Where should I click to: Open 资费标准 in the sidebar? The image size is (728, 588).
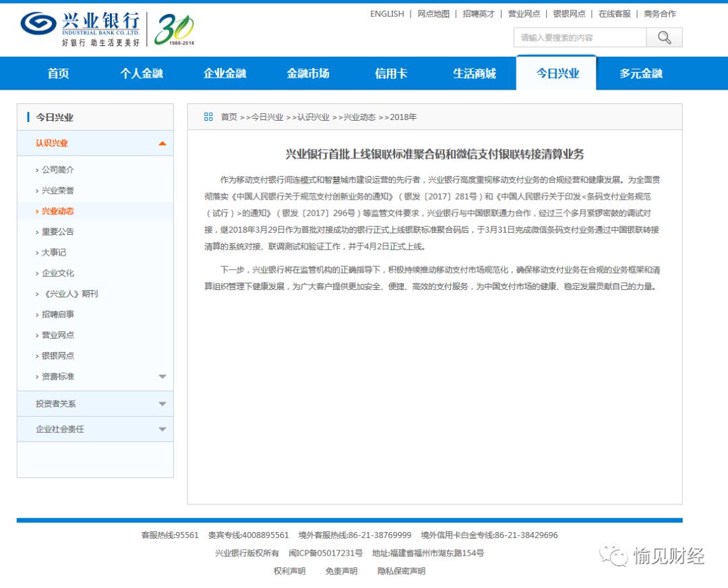point(57,377)
